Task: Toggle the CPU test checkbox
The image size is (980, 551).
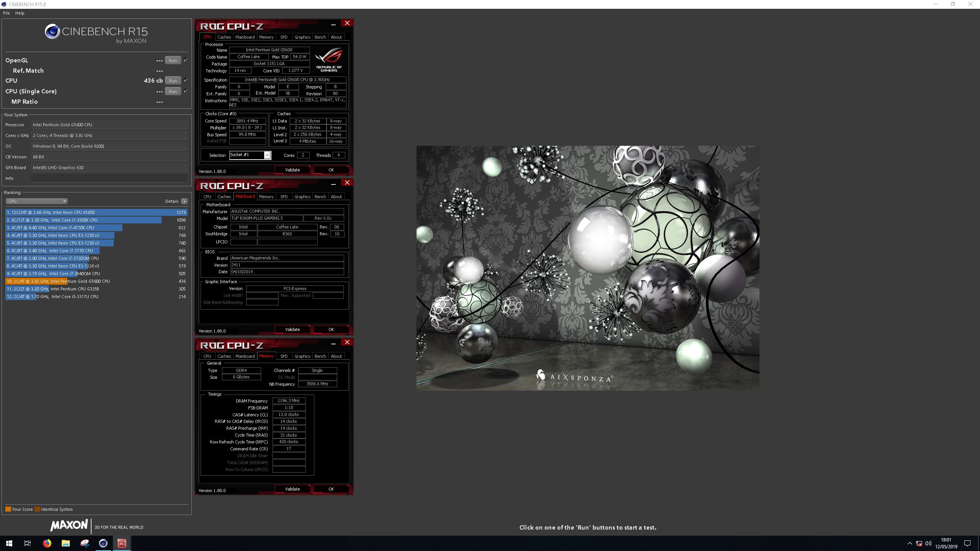Action: pos(186,80)
